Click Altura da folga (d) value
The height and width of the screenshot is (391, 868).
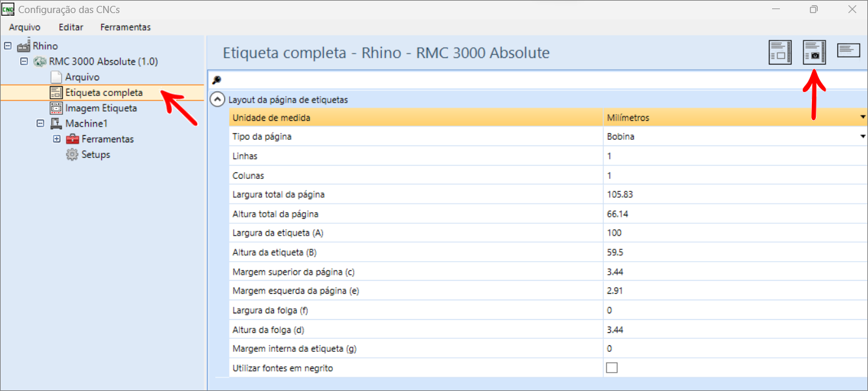pos(735,330)
